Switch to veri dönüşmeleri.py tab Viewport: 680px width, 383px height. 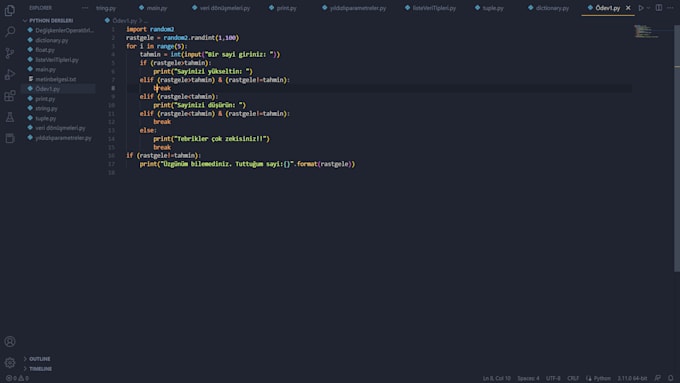coord(221,8)
